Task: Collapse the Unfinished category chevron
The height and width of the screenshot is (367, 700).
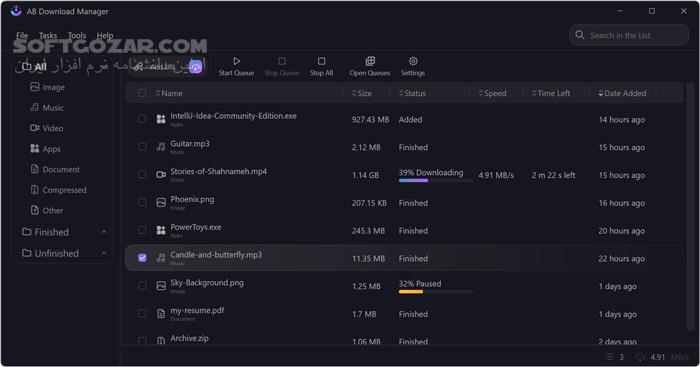Action: pos(104,254)
